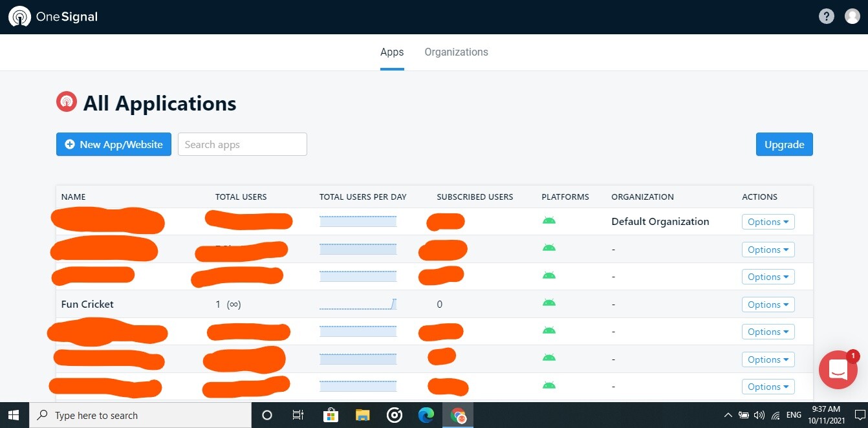Viewport: 868px width, 428px height.
Task: Click Fun Cricket users-per-day sparkline chart
Action: tap(358, 304)
